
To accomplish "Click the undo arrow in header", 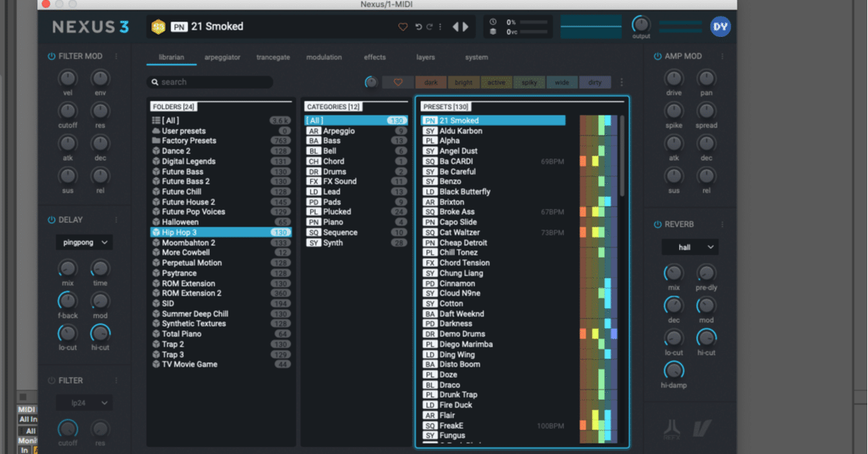I will point(419,27).
